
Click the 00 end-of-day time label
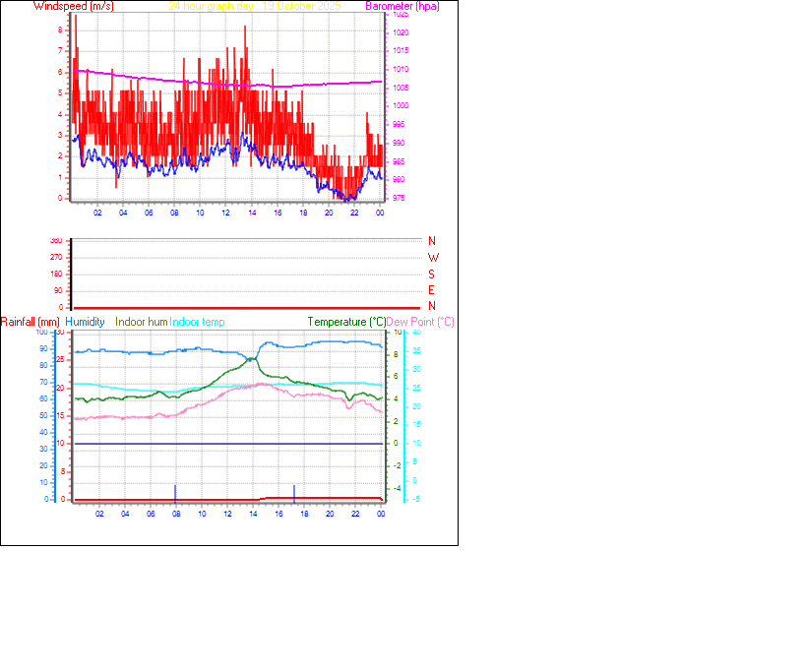click(378, 211)
